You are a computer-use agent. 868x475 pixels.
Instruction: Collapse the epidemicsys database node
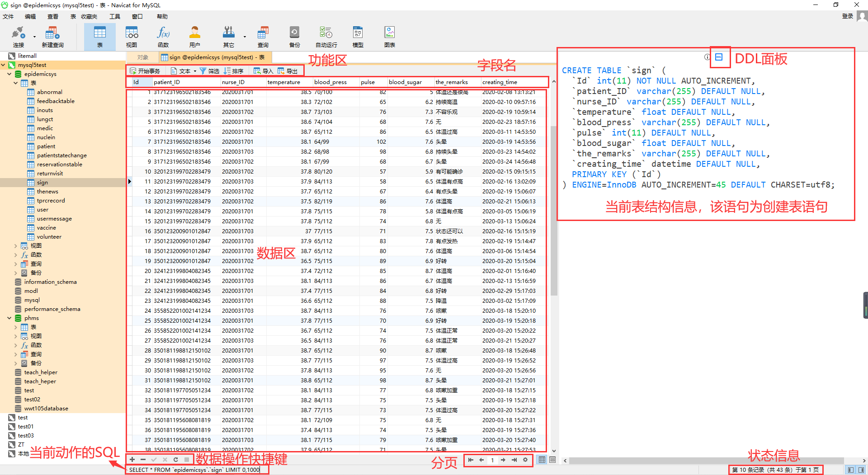pyautogui.click(x=9, y=74)
